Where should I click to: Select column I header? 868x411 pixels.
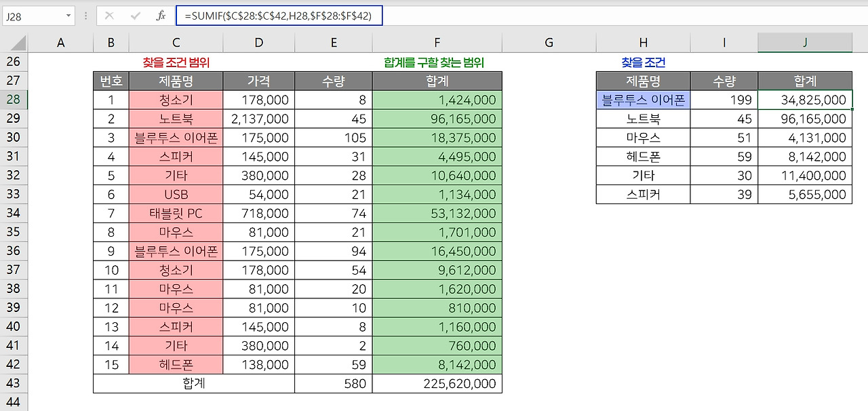click(724, 43)
